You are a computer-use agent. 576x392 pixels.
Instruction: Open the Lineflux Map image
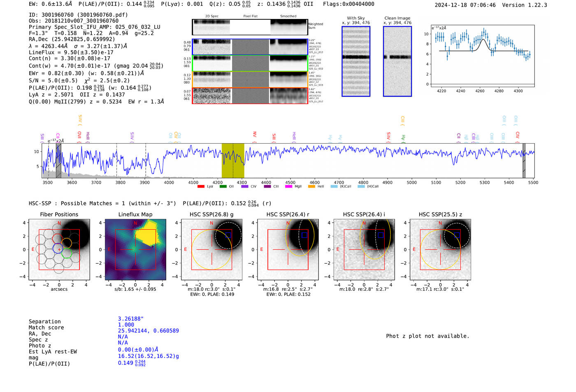tap(135, 249)
